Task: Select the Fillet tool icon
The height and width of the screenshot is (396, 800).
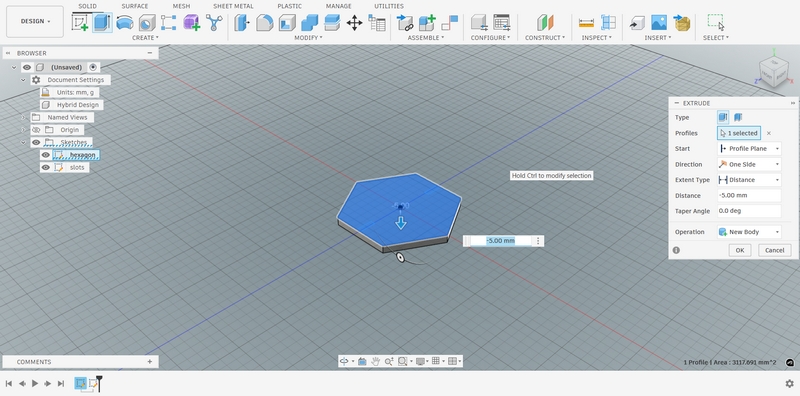Action: (x=264, y=22)
